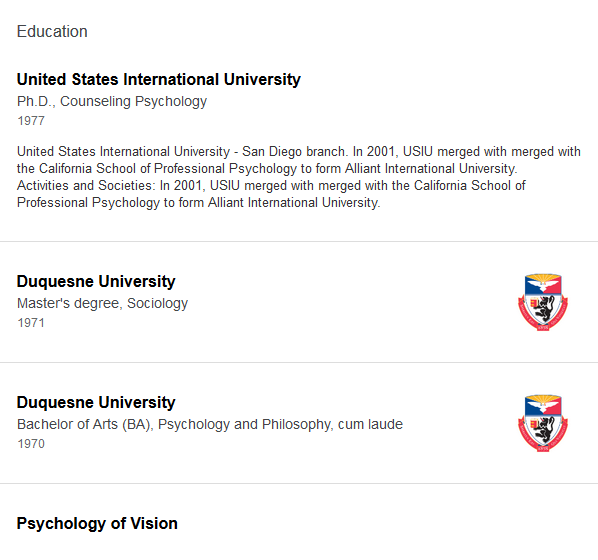Open United States International University heading
This screenshot has width=598, height=560.
(159, 79)
